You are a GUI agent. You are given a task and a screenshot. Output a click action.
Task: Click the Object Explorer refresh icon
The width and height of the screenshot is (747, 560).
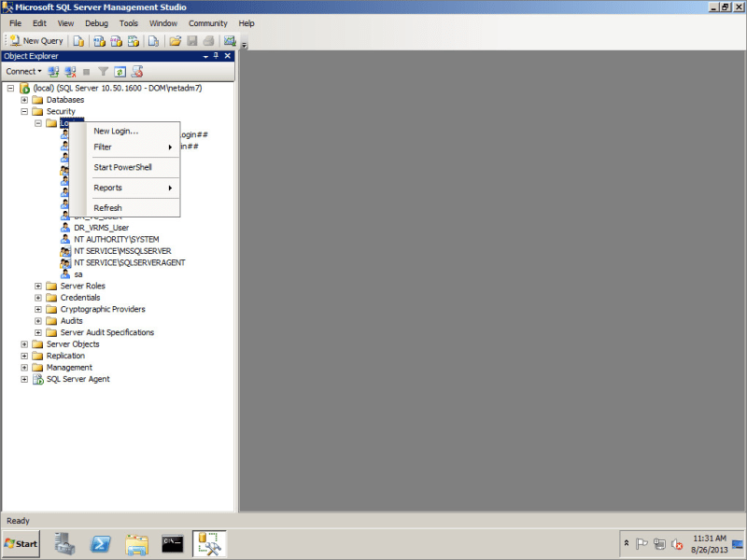(120, 72)
